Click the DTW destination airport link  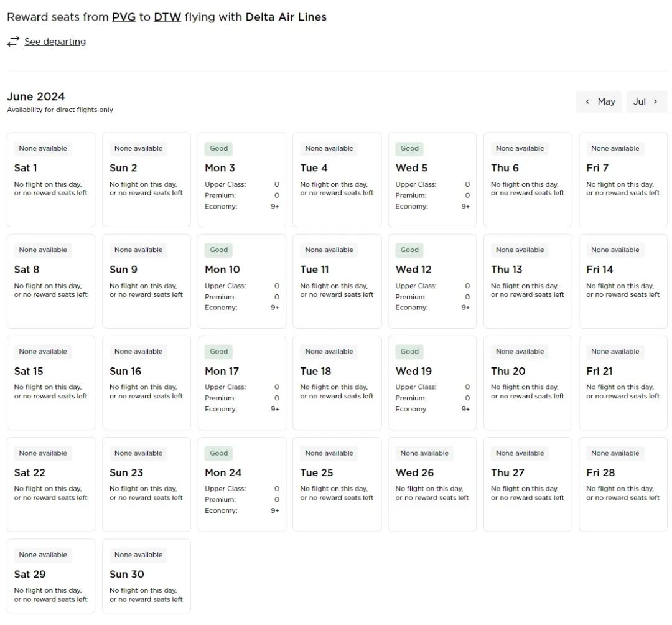[167, 17]
